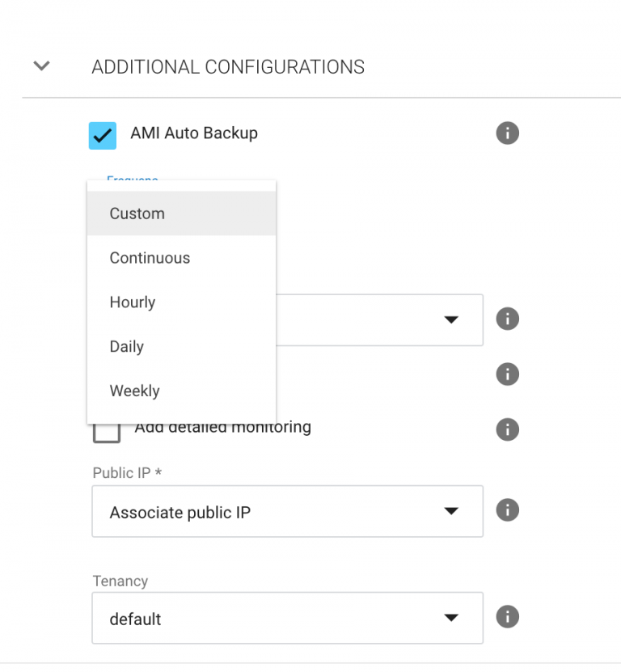
Task: Open the Public IP dropdown
Action: [287, 511]
